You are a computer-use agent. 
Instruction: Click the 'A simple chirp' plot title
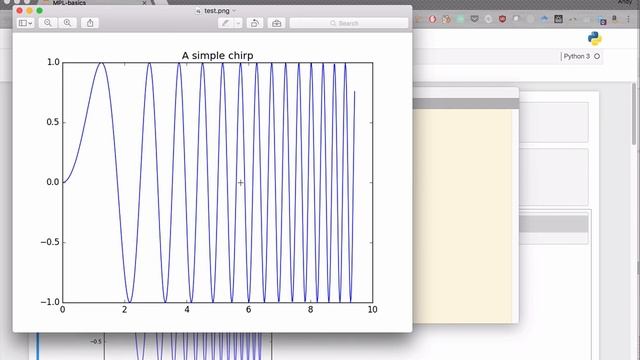click(x=218, y=56)
